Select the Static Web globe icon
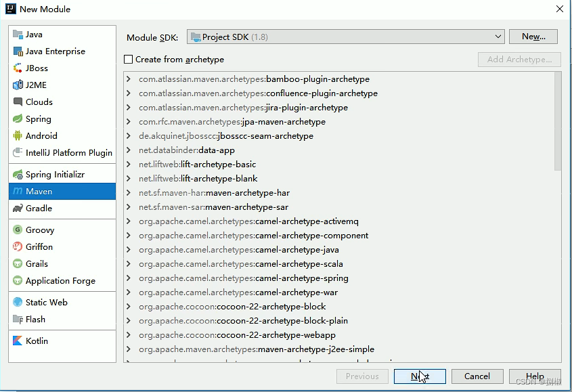The width and height of the screenshot is (572, 392). coord(18,302)
